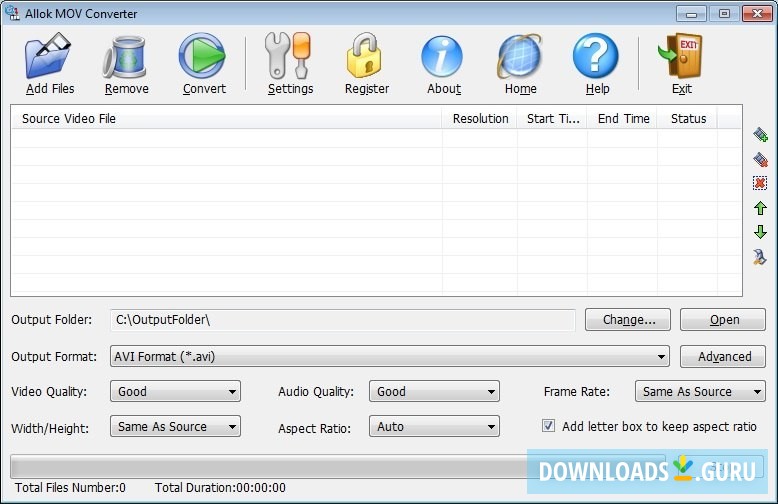Click the Advanced button

click(723, 356)
